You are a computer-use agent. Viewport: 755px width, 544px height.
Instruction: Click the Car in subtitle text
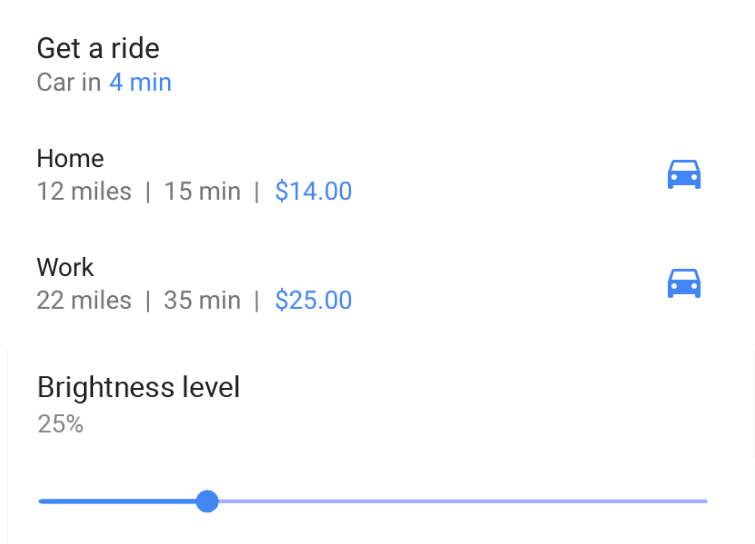pos(69,82)
